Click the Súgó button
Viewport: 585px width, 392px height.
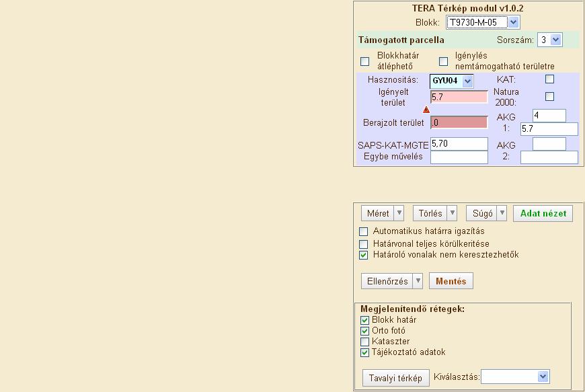(x=482, y=213)
